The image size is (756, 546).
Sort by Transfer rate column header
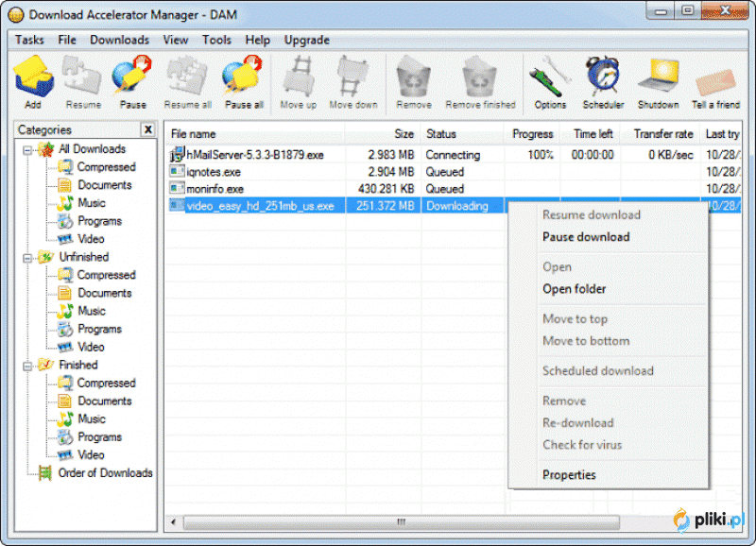[661, 134]
